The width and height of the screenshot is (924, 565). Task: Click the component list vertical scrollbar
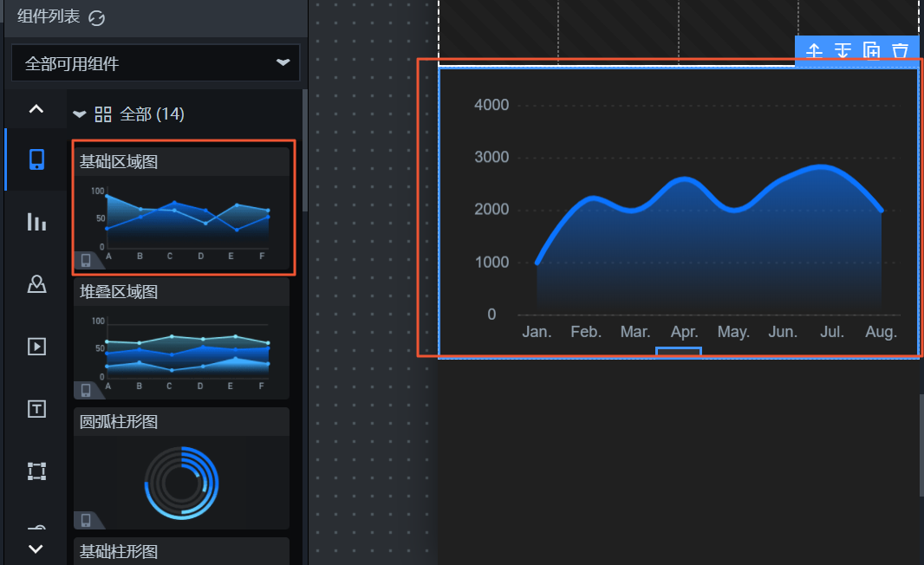click(304, 150)
